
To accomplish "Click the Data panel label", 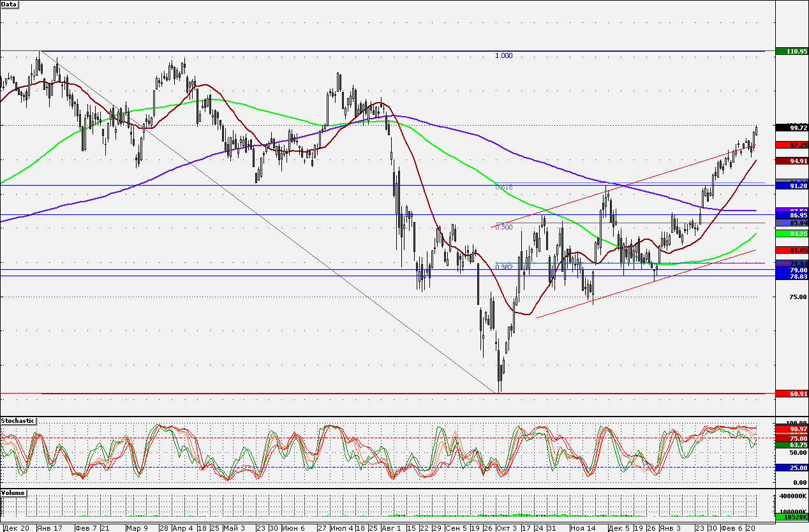I will tap(10, 4).
